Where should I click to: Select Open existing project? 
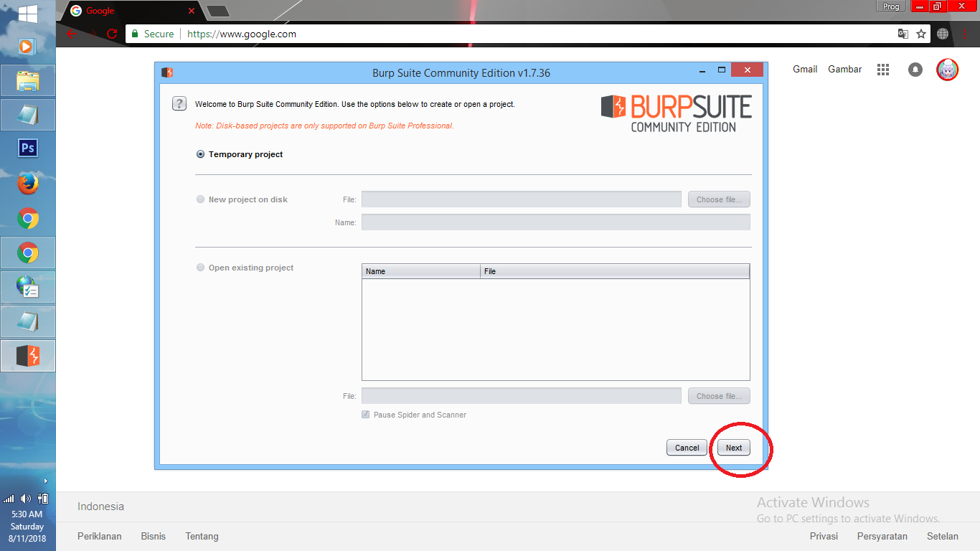[x=200, y=267]
